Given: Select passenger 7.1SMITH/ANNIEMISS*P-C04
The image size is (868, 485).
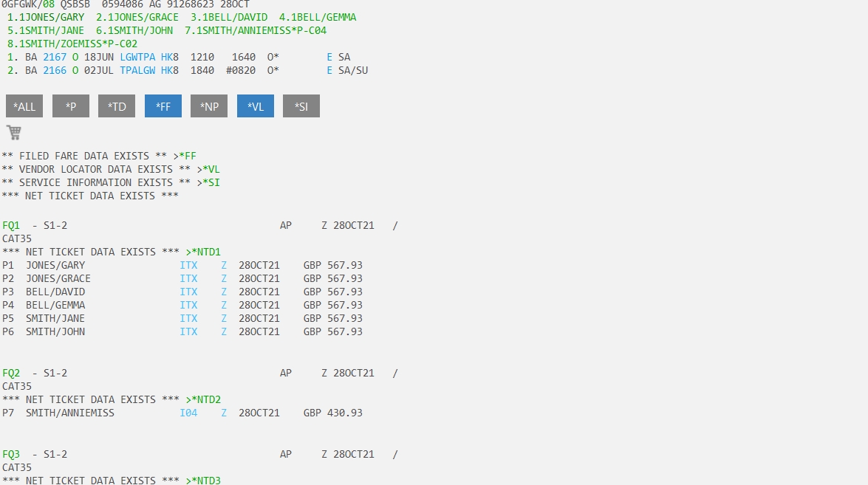Looking at the screenshot, I should [256, 30].
